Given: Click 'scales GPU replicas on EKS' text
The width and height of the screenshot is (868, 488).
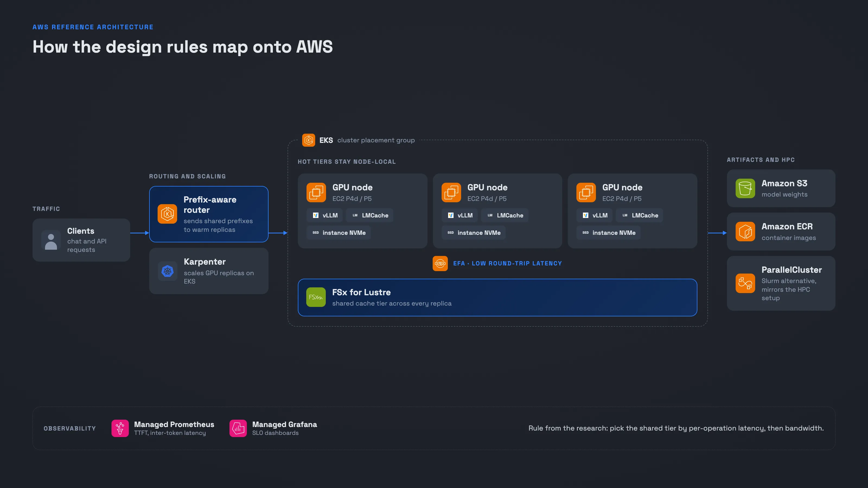Looking at the screenshot, I should (x=219, y=277).
